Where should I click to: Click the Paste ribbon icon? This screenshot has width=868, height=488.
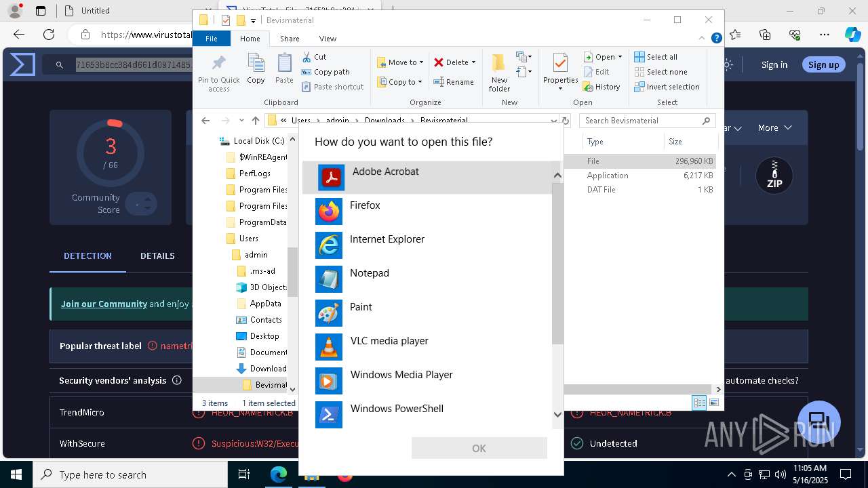(284, 69)
